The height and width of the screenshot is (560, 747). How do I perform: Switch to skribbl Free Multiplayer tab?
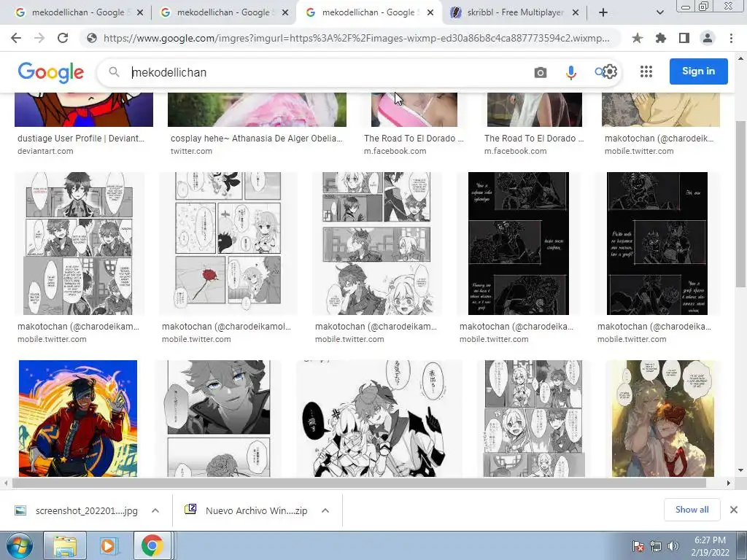tap(514, 12)
